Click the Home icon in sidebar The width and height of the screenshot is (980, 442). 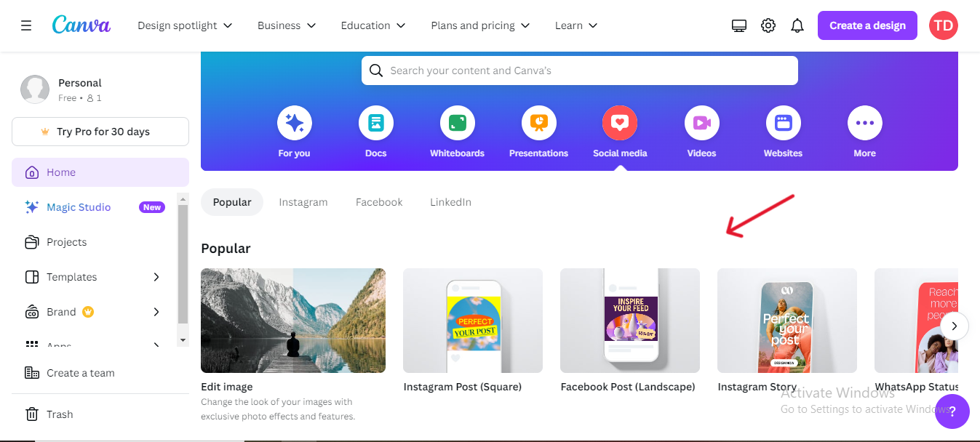pos(32,172)
